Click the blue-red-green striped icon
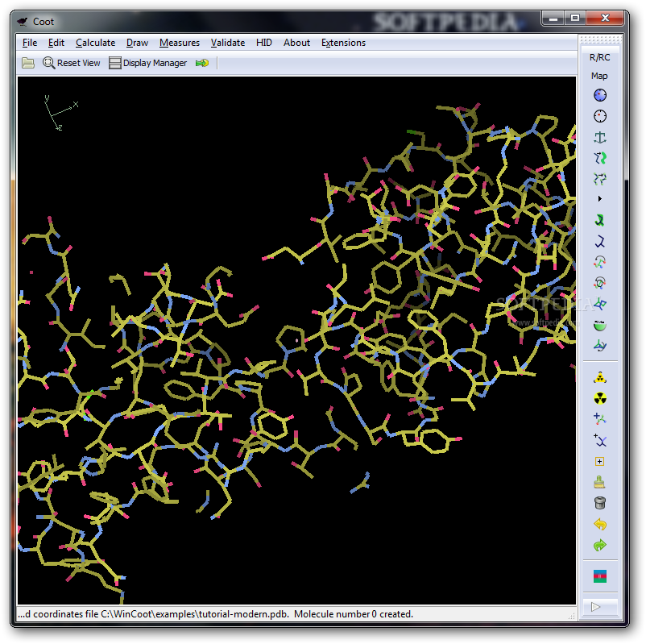The image size is (646, 644). pos(600,576)
